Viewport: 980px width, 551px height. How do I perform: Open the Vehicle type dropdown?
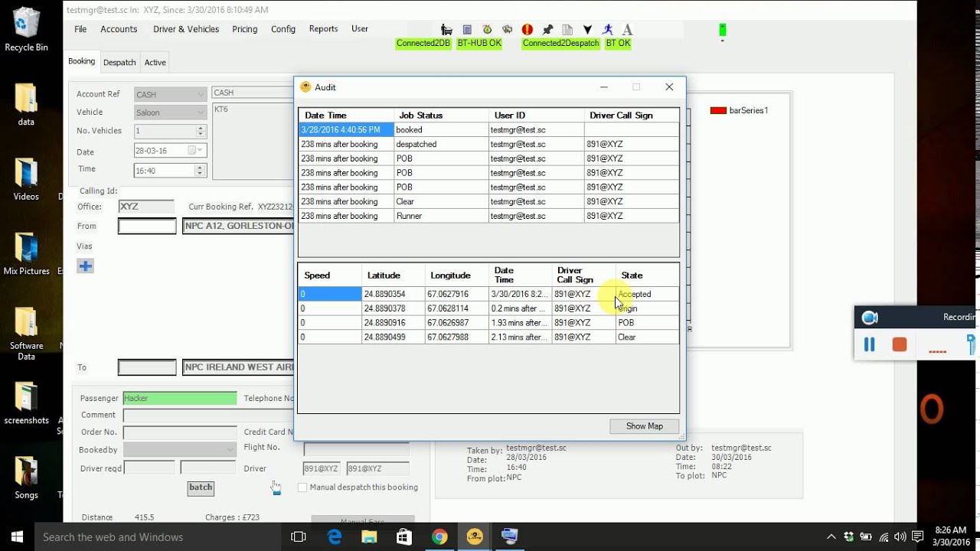click(x=201, y=112)
